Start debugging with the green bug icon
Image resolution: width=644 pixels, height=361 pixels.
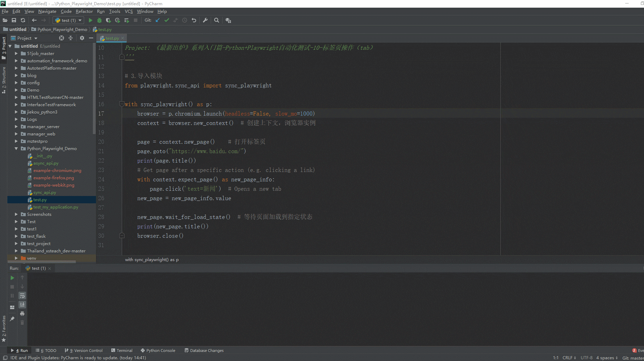coord(99,20)
